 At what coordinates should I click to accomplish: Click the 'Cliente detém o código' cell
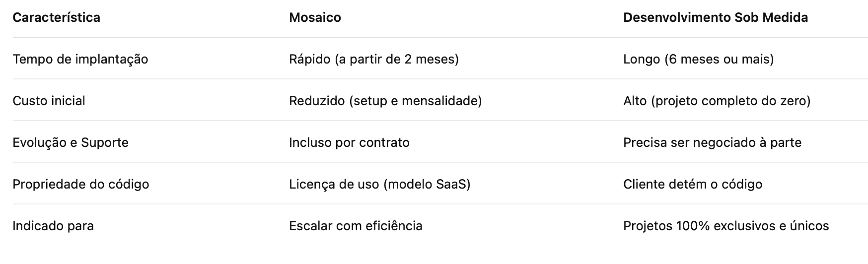coord(692,184)
